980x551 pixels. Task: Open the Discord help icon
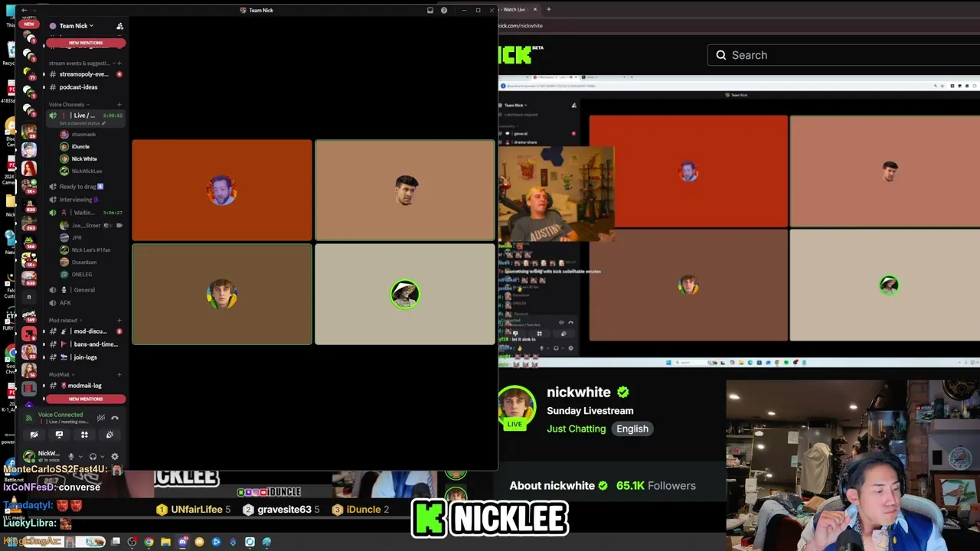tap(444, 10)
